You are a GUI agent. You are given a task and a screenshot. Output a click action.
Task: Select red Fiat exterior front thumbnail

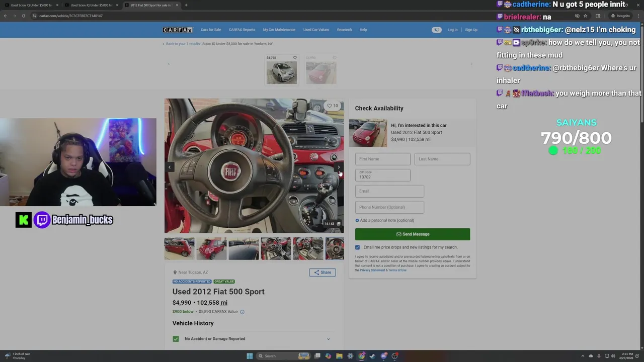(x=179, y=249)
